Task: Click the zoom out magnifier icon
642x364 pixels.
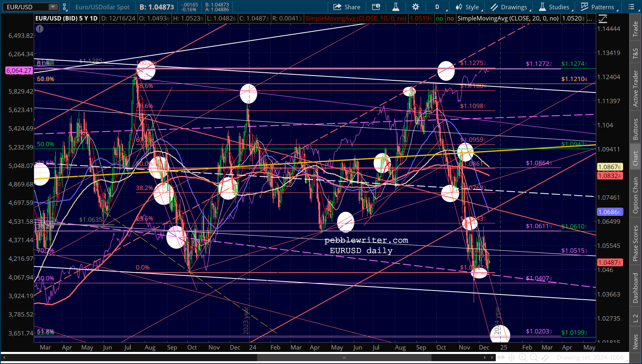Action: coord(534,357)
